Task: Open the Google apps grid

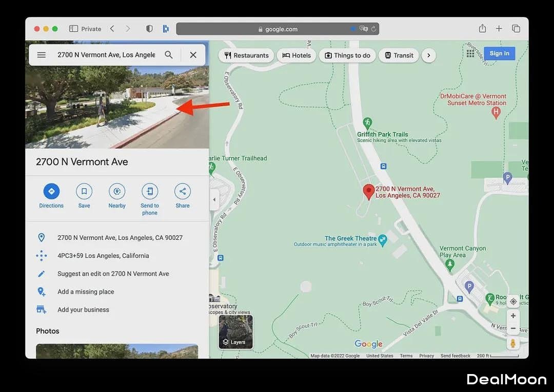Action: click(x=470, y=54)
